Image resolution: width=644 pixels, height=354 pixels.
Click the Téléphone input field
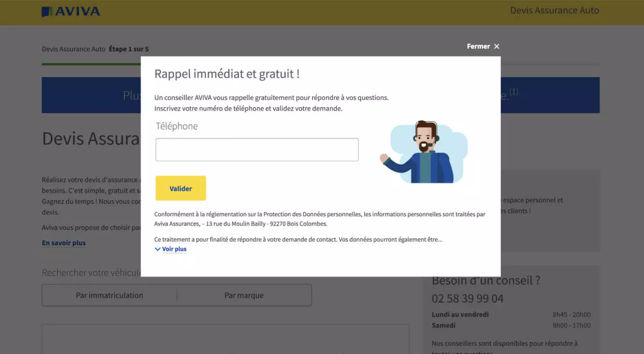tap(257, 150)
